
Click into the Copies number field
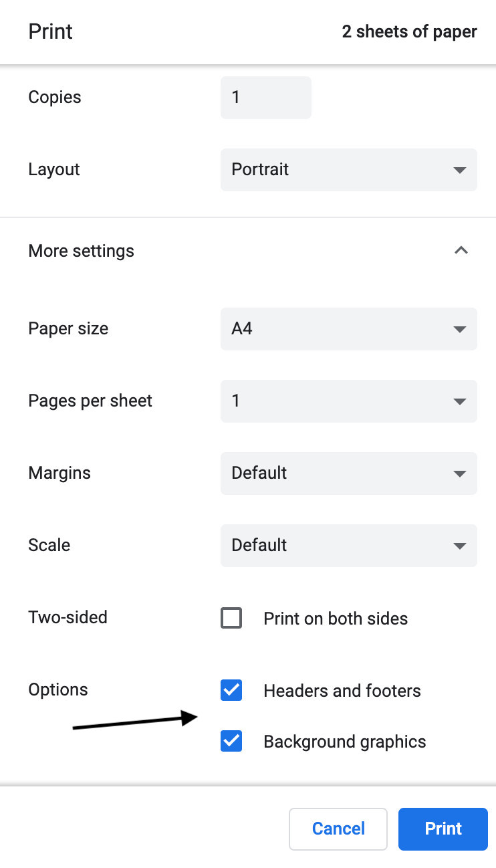point(265,98)
